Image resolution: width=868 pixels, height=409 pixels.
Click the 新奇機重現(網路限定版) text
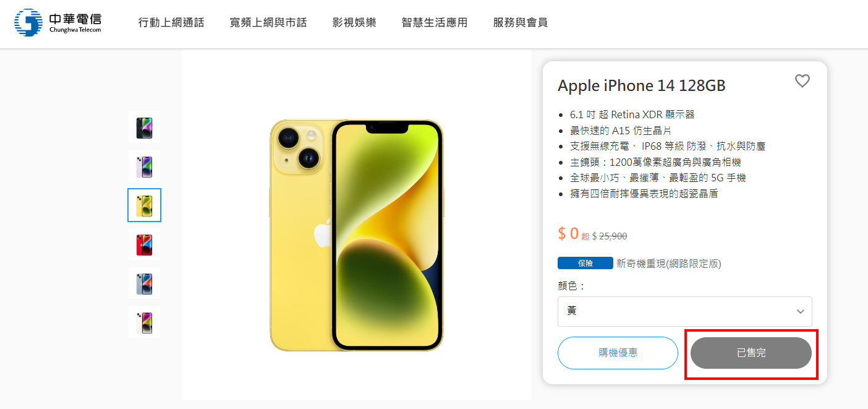(x=668, y=264)
